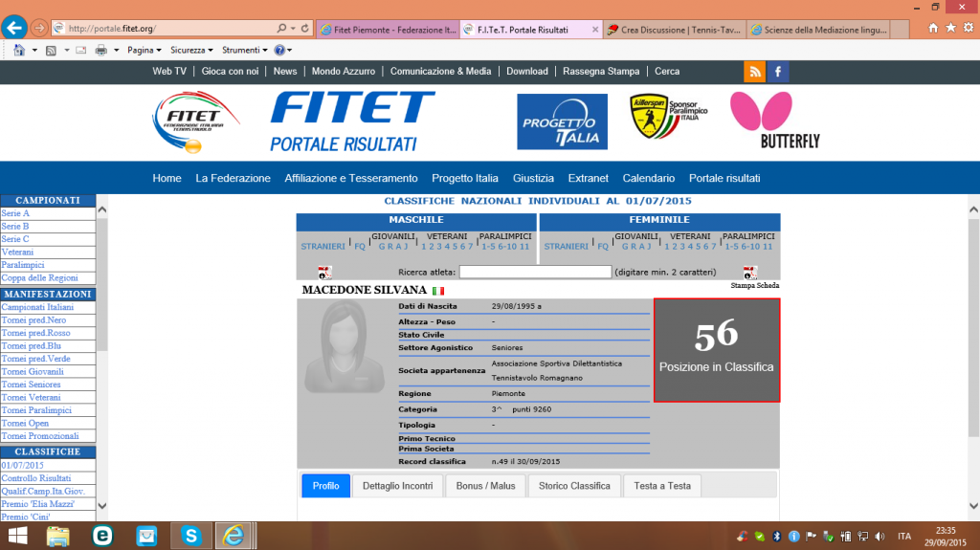The width and height of the screenshot is (980, 550).
Task: Close the F.I.Te.T. Portale Risultati tab
Action: (595, 30)
